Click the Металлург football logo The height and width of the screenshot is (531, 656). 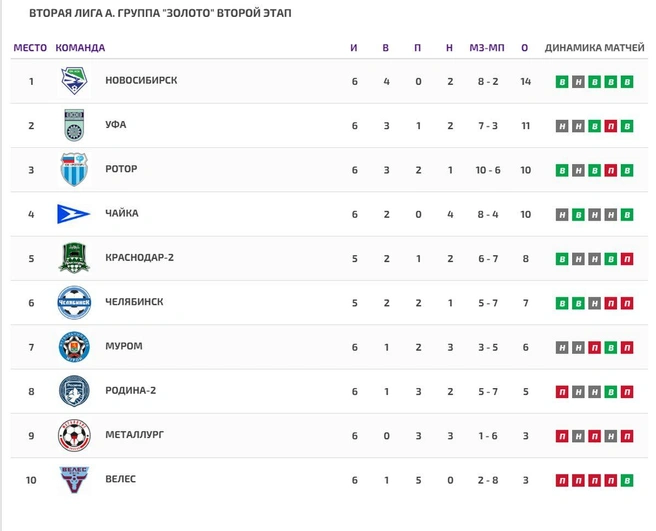point(74,436)
